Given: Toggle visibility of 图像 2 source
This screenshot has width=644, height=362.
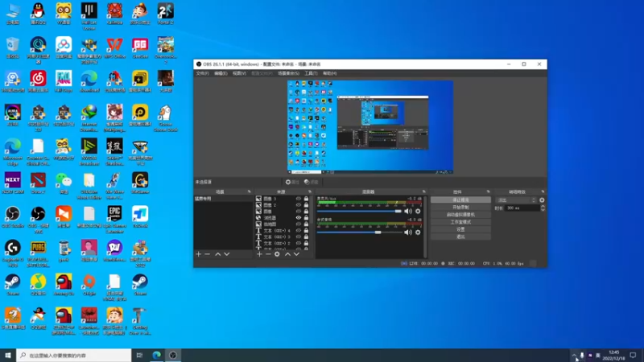Looking at the screenshot, I should tap(299, 205).
